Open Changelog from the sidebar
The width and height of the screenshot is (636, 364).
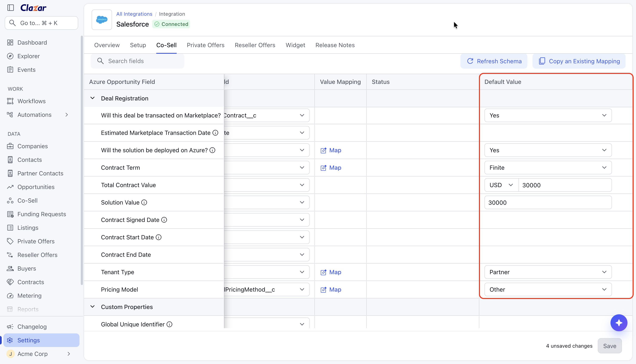32,327
